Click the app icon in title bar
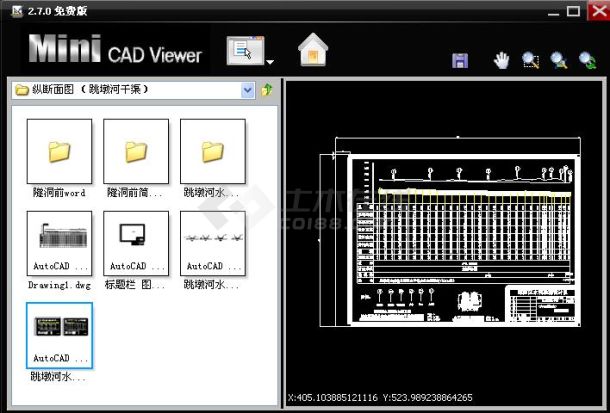Viewport: 610px width, 413px height. (17, 10)
